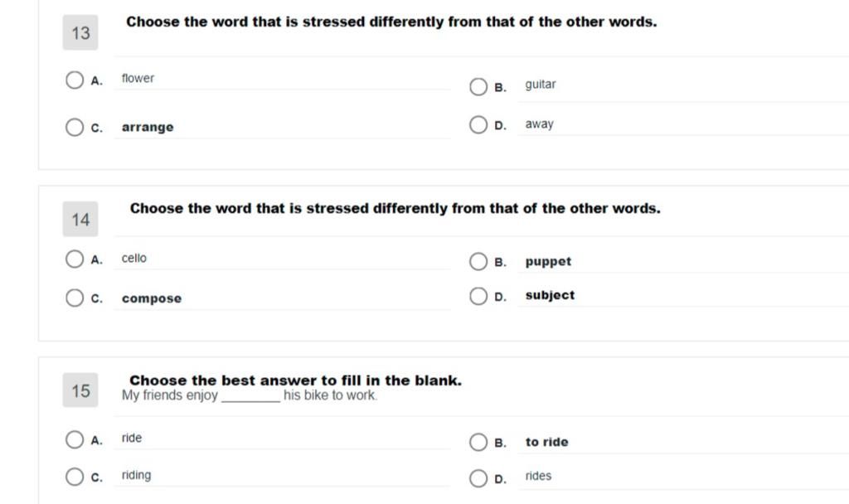Select 'cello' radio button in question 14
Viewport: 849px width, 504px height.
[x=75, y=259]
